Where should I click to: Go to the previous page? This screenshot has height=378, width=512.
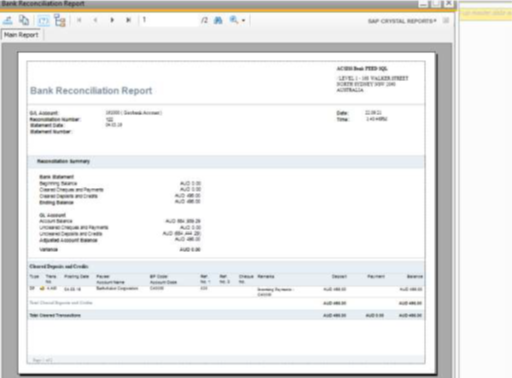tap(95, 20)
